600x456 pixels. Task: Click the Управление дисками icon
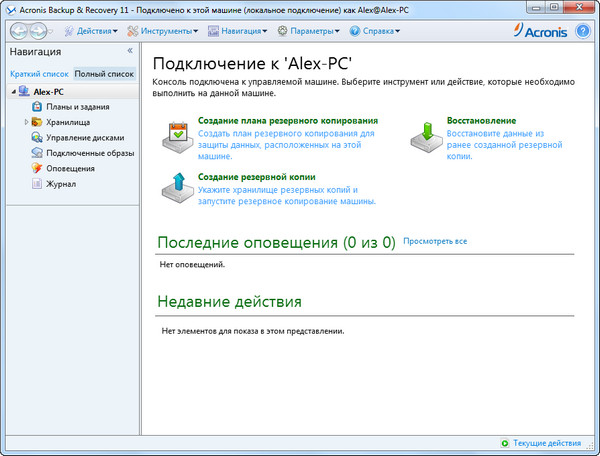point(37,138)
